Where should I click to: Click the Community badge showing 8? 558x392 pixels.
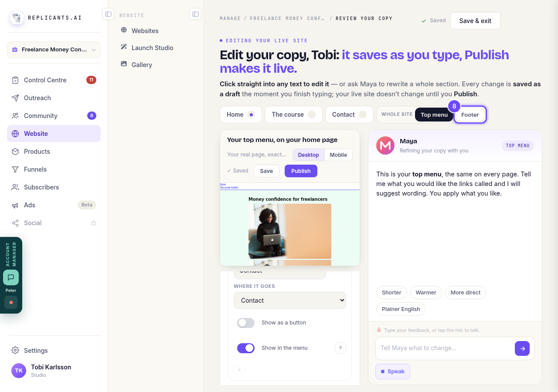pyautogui.click(x=92, y=116)
